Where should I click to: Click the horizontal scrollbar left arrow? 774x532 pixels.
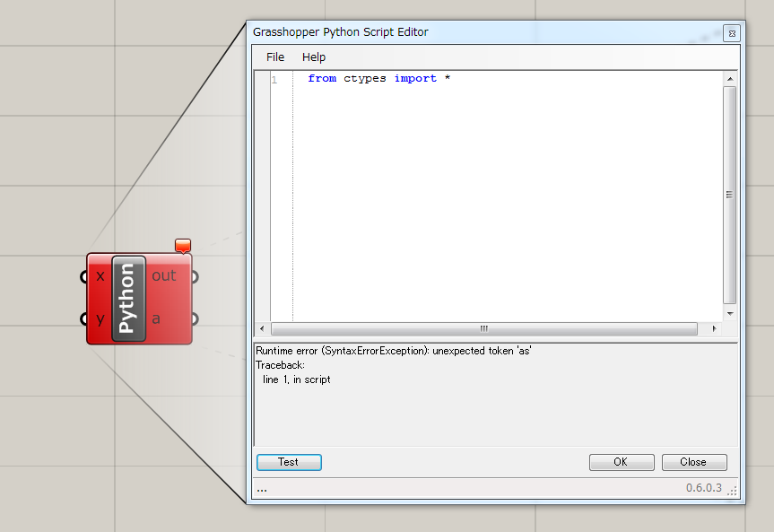(x=262, y=328)
